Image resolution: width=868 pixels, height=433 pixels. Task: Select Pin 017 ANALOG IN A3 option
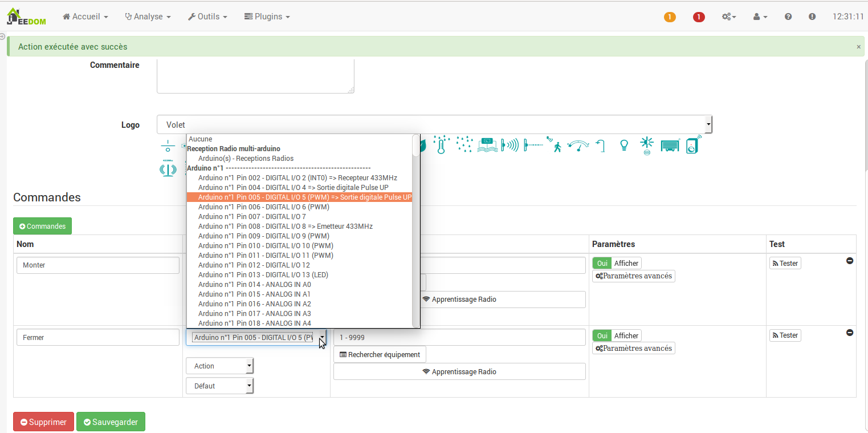pyautogui.click(x=299, y=313)
